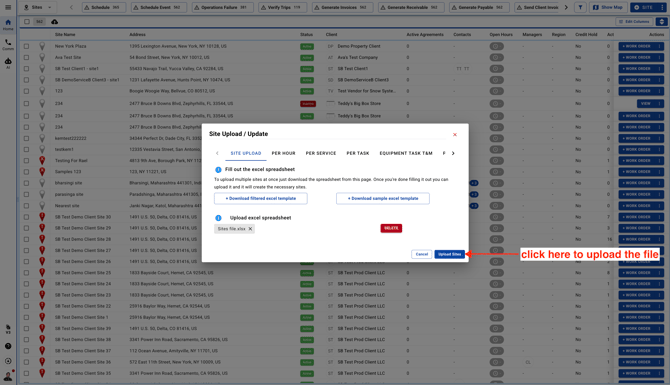Check the Ava Test Site row checkbox
The height and width of the screenshot is (385, 670).
tap(26, 57)
